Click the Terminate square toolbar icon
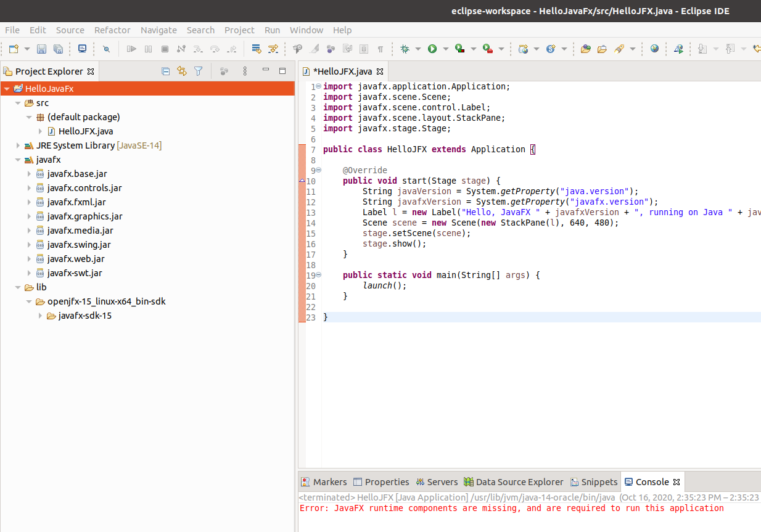761x532 pixels. click(165, 49)
